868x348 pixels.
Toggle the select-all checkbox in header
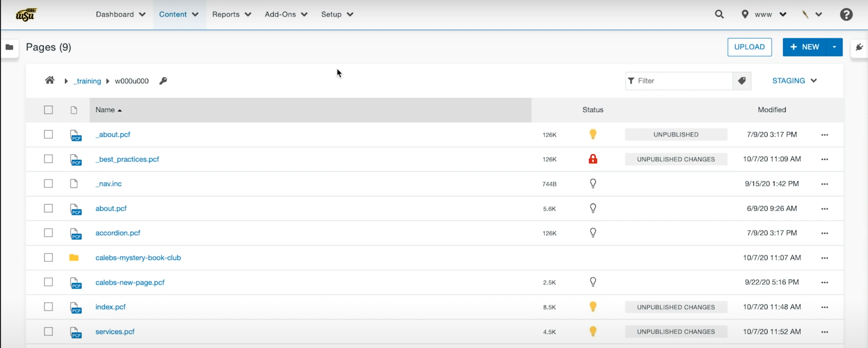click(49, 110)
